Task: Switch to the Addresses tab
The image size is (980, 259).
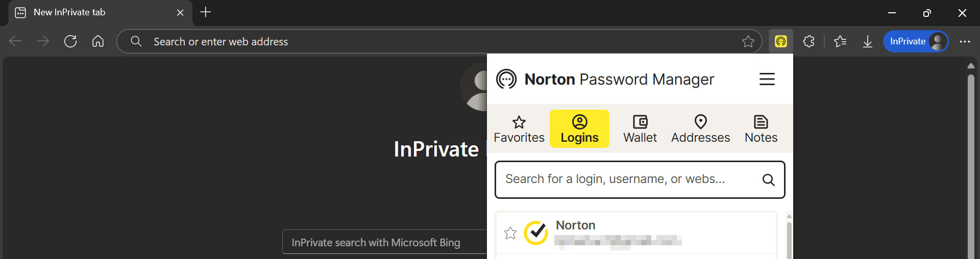Action: (700, 129)
